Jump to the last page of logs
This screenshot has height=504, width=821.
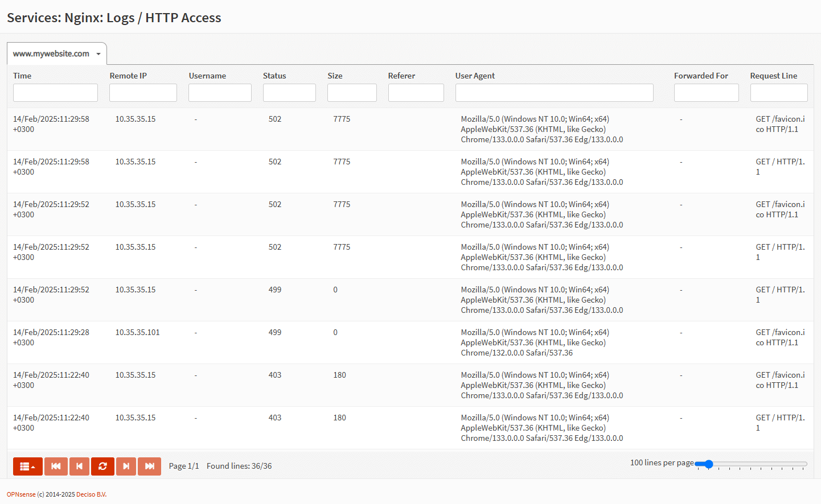click(x=149, y=466)
